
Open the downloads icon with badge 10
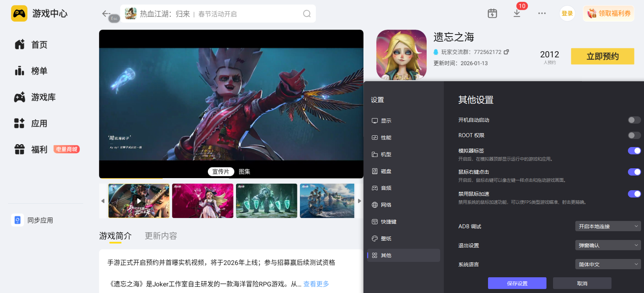(x=517, y=14)
